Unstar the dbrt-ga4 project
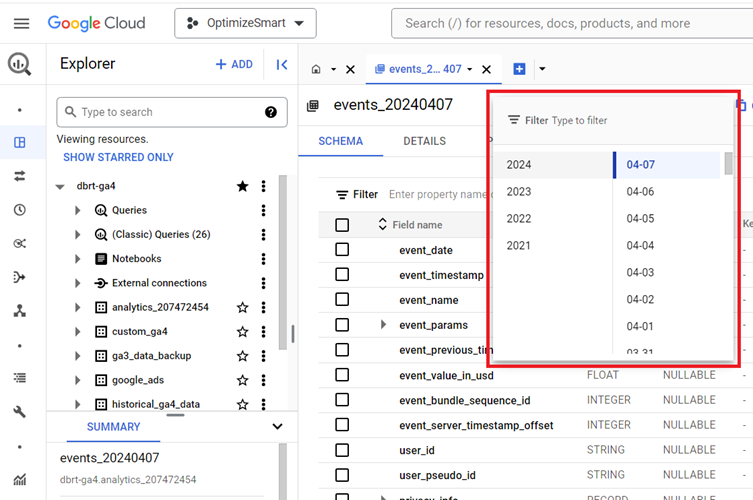 (243, 186)
